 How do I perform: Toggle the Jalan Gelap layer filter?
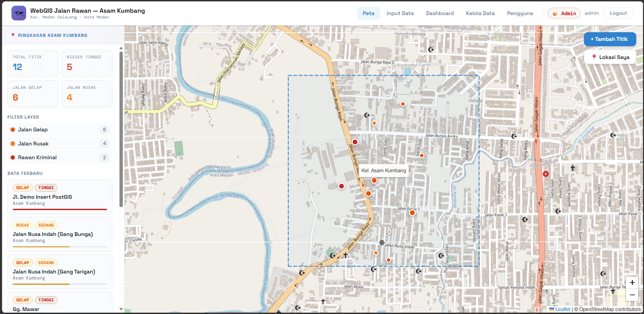point(60,130)
